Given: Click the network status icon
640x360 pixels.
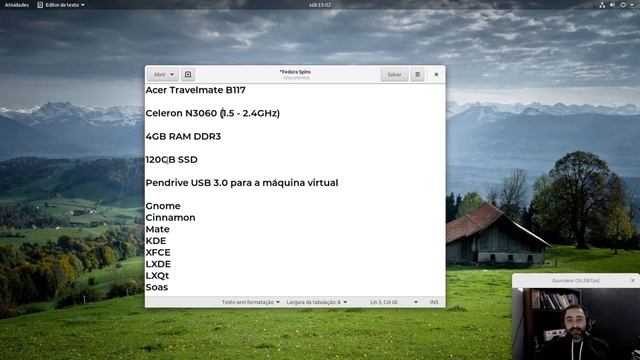Looking at the screenshot, I should tap(602, 5).
